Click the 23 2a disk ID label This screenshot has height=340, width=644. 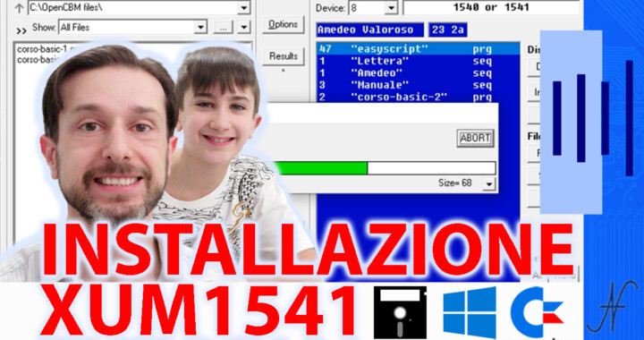448,30
